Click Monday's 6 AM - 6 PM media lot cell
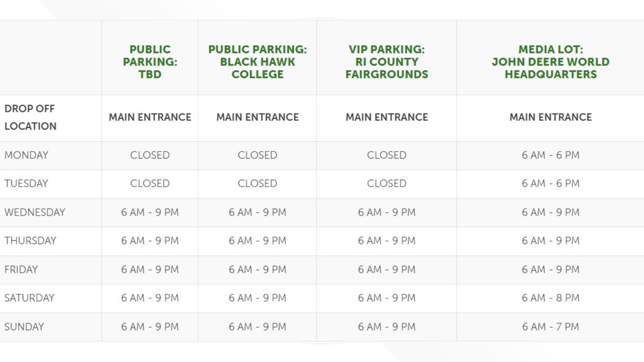The height and width of the screenshot is (362, 644). (x=550, y=155)
